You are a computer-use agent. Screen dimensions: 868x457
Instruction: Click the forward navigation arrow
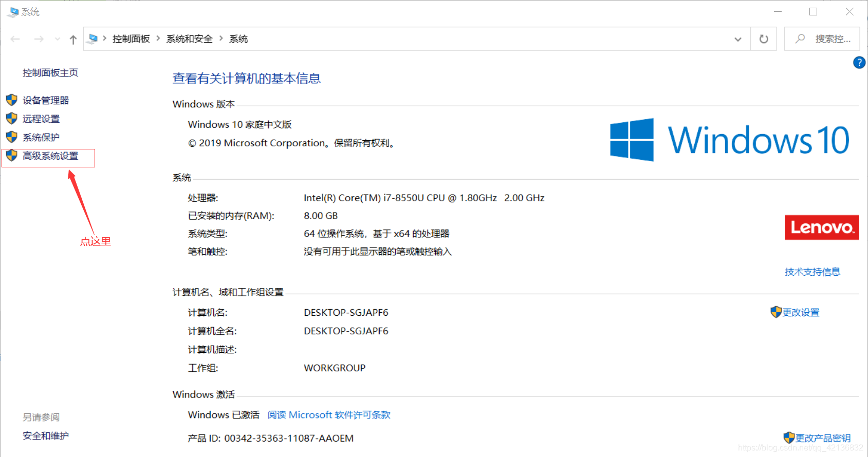click(39, 39)
